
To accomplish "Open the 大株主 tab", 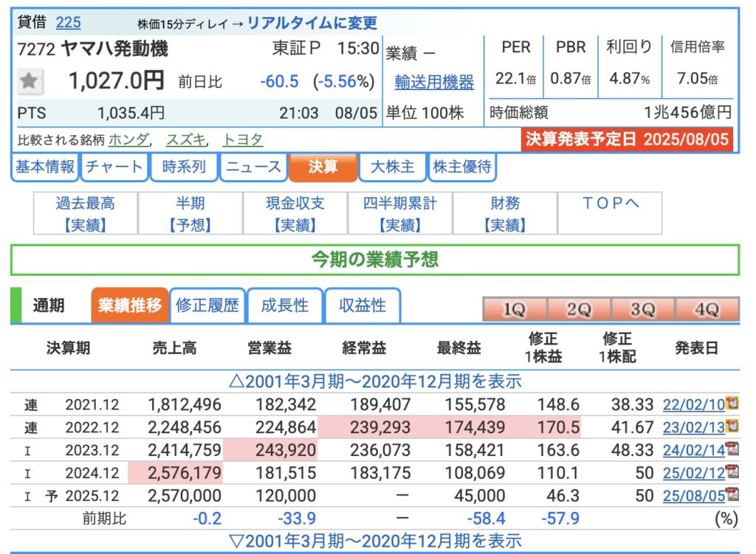I will (x=393, y=167).
